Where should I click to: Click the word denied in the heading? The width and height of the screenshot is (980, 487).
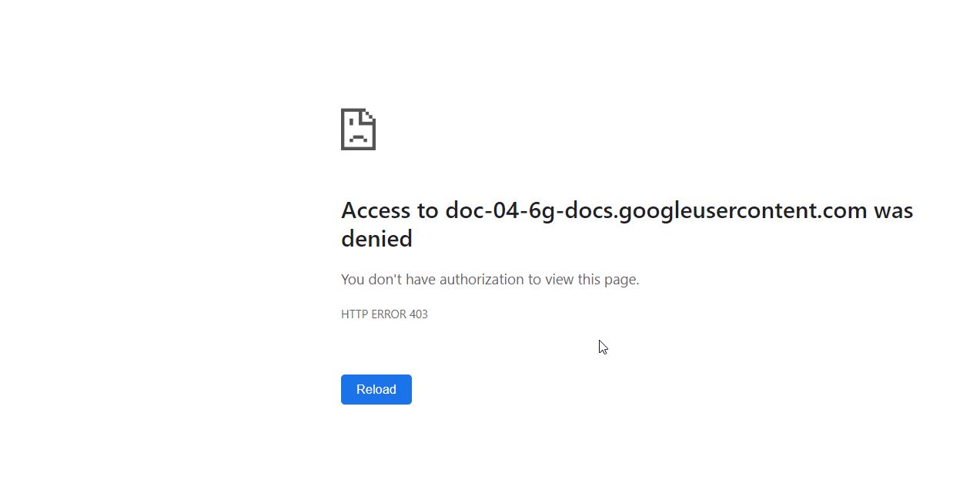coord(377,239)
